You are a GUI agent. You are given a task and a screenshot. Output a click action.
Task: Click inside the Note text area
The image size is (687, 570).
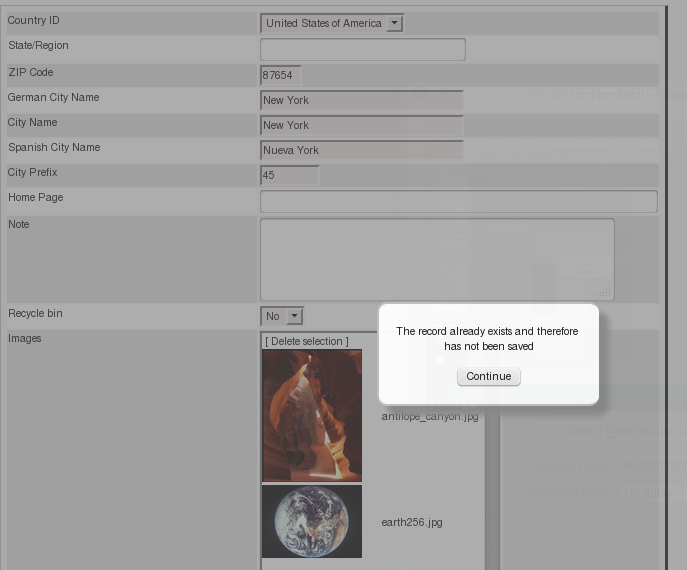436,258
